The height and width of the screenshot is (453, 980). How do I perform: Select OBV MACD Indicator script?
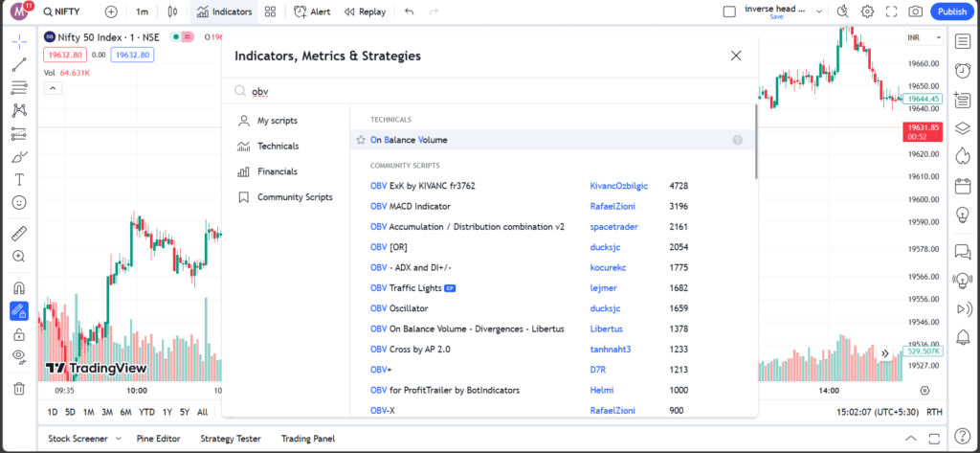(x=411, y=207)
